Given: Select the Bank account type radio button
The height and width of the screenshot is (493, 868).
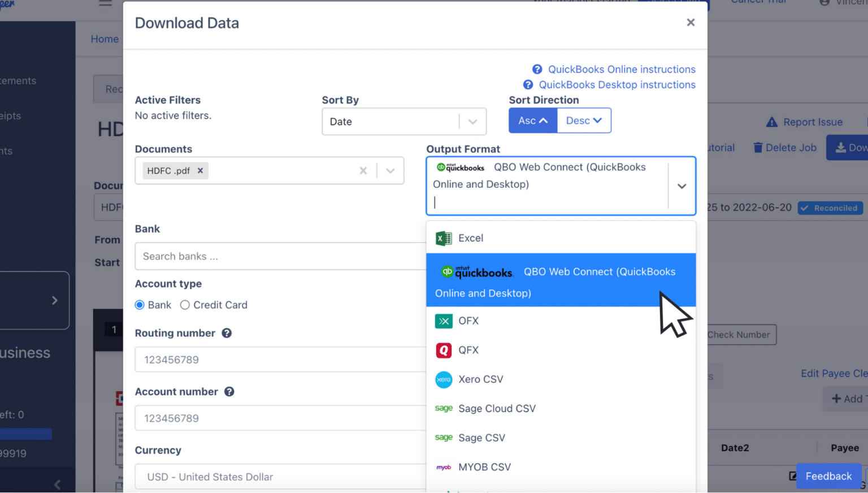Looking at the screenshot, I should [139, 305].
